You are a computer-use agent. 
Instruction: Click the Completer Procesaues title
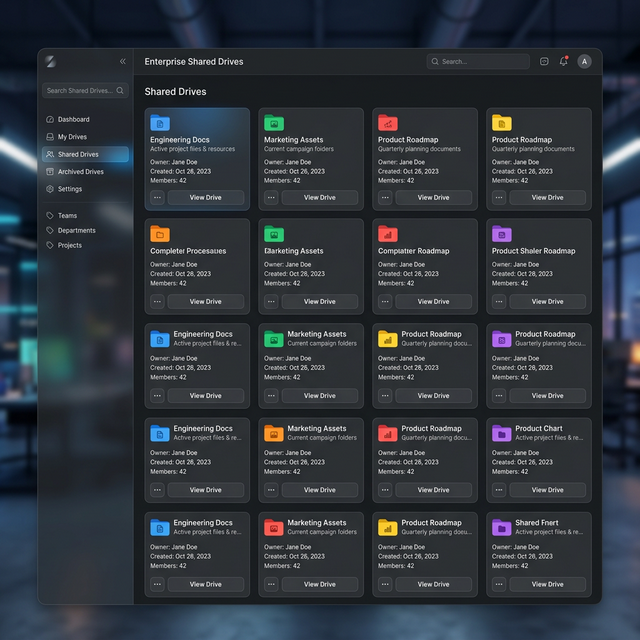coord(188,251)
